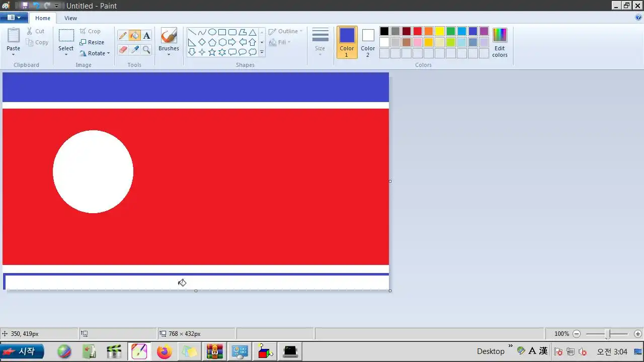Select the Pencil tool

pos(123,36)
